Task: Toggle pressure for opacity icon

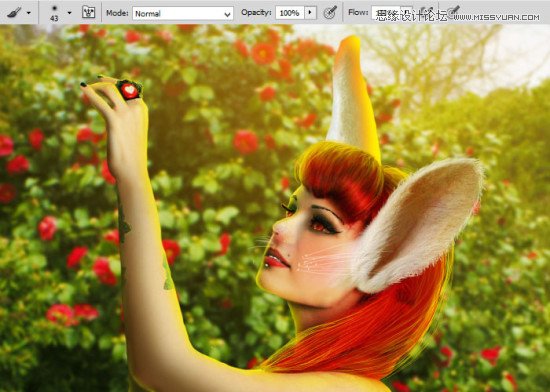Action: tap(330, 12)
